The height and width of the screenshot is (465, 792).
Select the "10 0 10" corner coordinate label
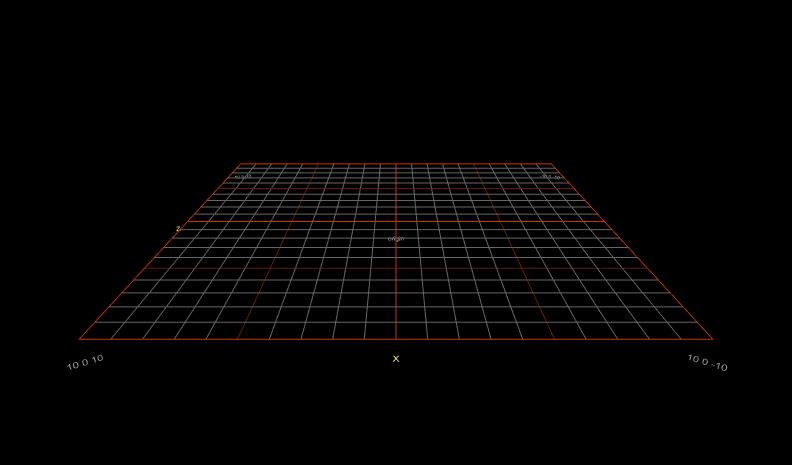(85, 362)
